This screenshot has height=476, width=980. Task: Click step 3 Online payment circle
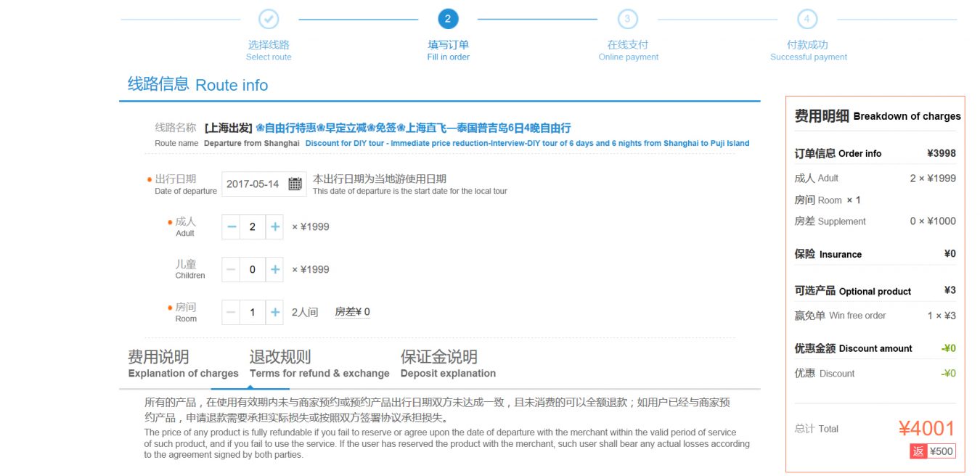(628, 19)
